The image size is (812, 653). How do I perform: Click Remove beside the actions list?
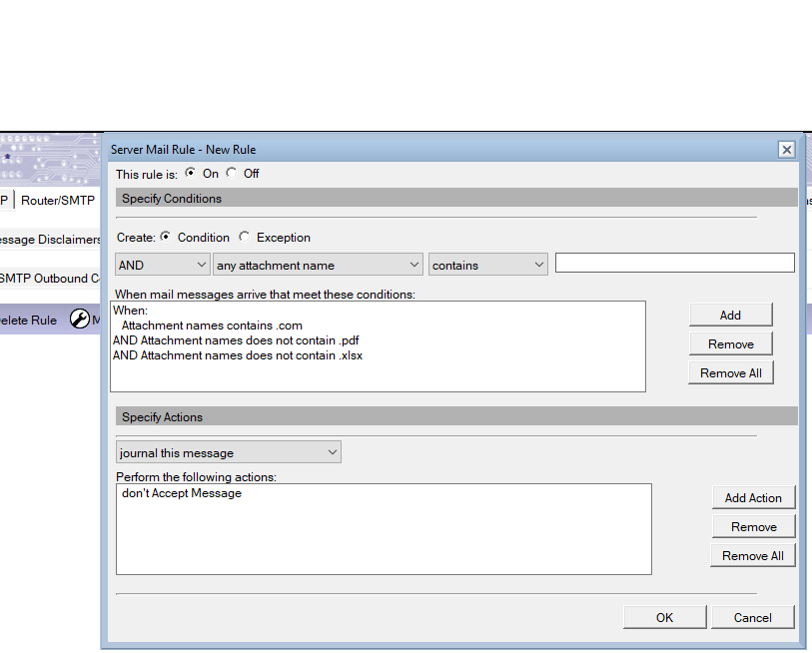tap(753, 526)
